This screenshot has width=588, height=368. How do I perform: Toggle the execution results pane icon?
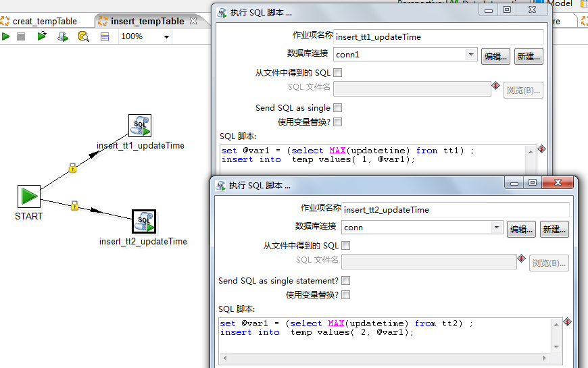point(105,36)
